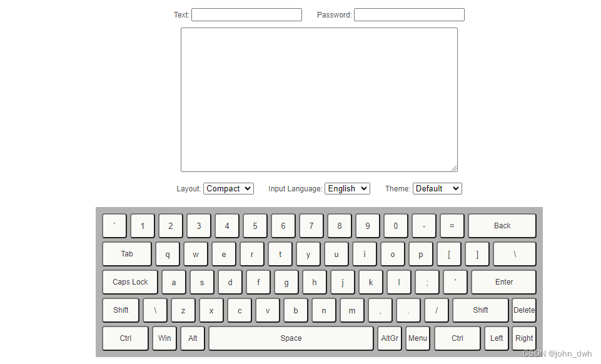Click the Delete key on virtual keyboard

524,310
